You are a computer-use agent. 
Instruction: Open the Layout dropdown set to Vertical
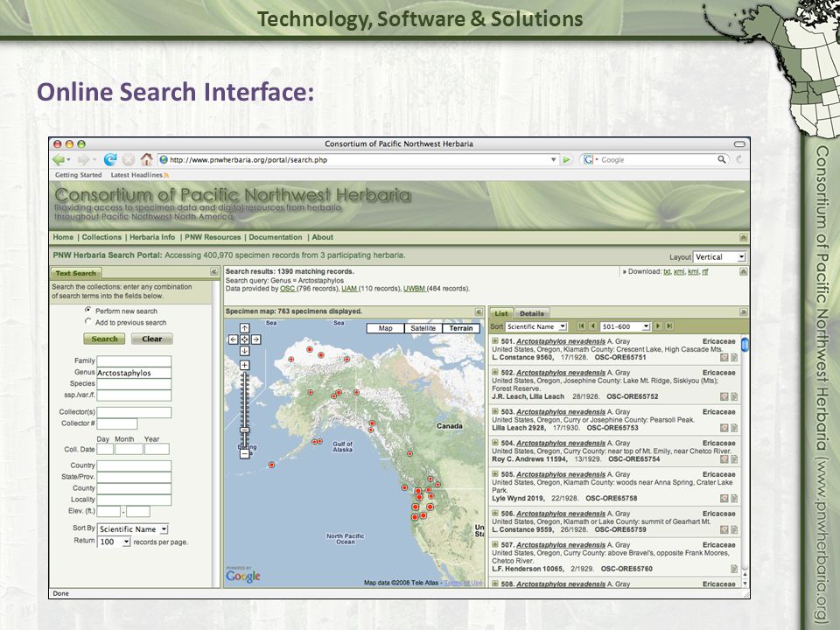(x=719, y=257)
